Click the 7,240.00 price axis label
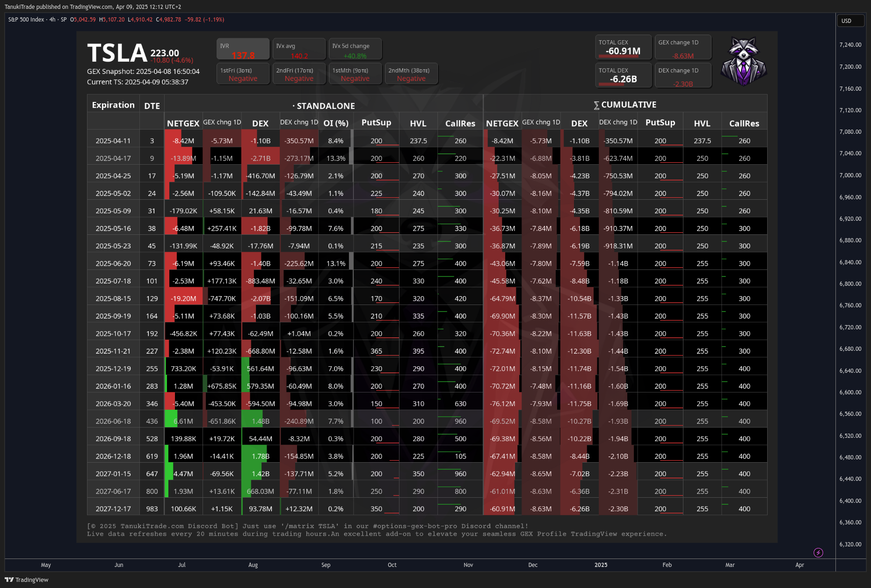 click(850, 45)
